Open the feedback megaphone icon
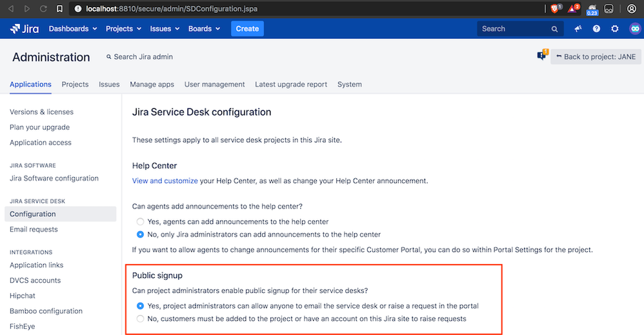This screenshot has width=644, height=335. (x=578, y=29)
